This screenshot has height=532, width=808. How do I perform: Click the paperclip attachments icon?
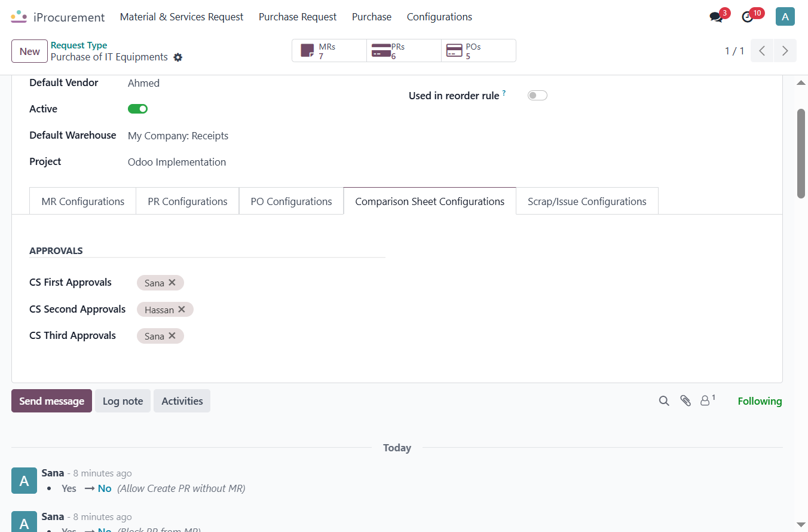click(685, 401)
